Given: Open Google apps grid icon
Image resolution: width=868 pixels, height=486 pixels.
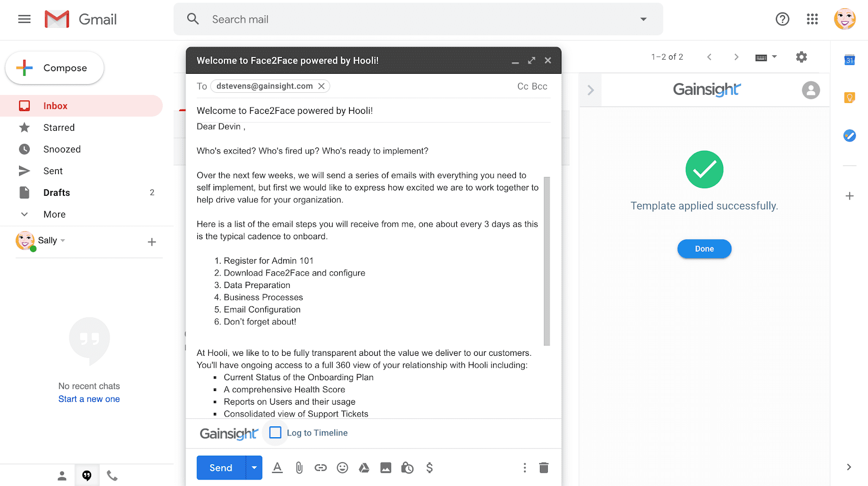Looking at the screenshot, I should click(812, 20).
